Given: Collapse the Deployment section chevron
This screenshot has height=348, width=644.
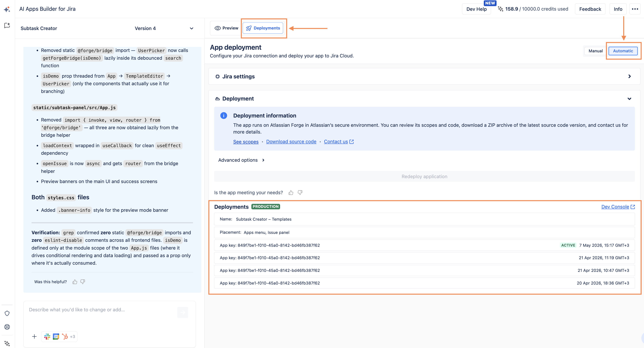Looking at the screenshot, I should [x=629, y=99].
